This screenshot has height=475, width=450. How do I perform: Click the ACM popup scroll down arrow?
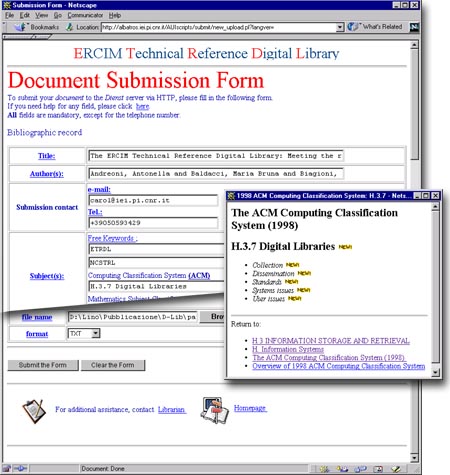pos(435,372)
